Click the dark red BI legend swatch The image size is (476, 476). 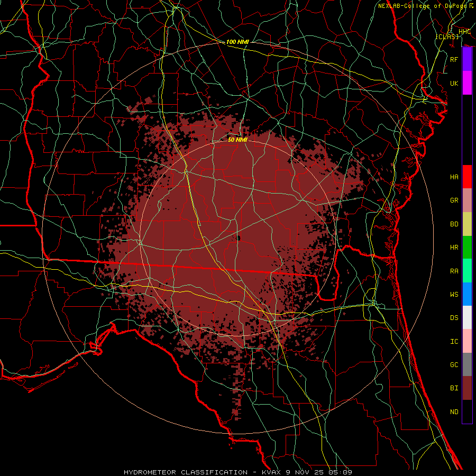(x=467, y=388)
